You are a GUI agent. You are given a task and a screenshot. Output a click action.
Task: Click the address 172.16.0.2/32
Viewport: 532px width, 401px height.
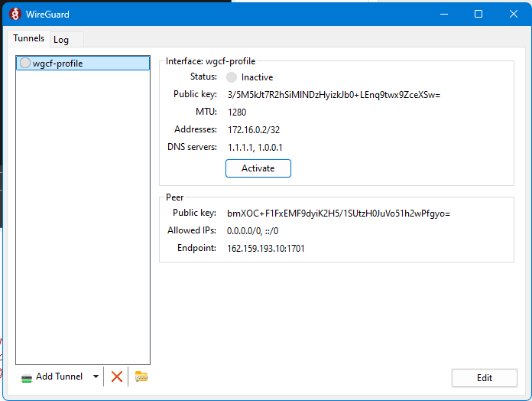[x=254, y=129]
